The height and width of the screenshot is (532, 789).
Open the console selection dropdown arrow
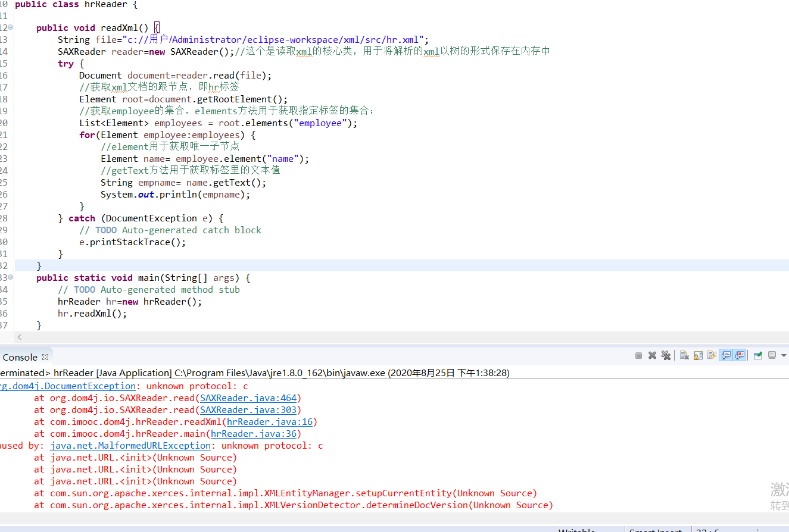784,355
